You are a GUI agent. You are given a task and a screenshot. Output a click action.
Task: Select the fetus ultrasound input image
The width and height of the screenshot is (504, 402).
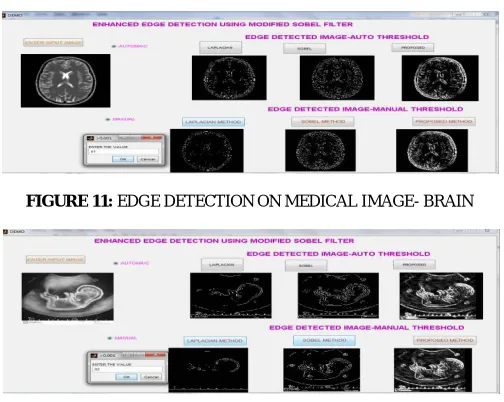click(68, 297)
